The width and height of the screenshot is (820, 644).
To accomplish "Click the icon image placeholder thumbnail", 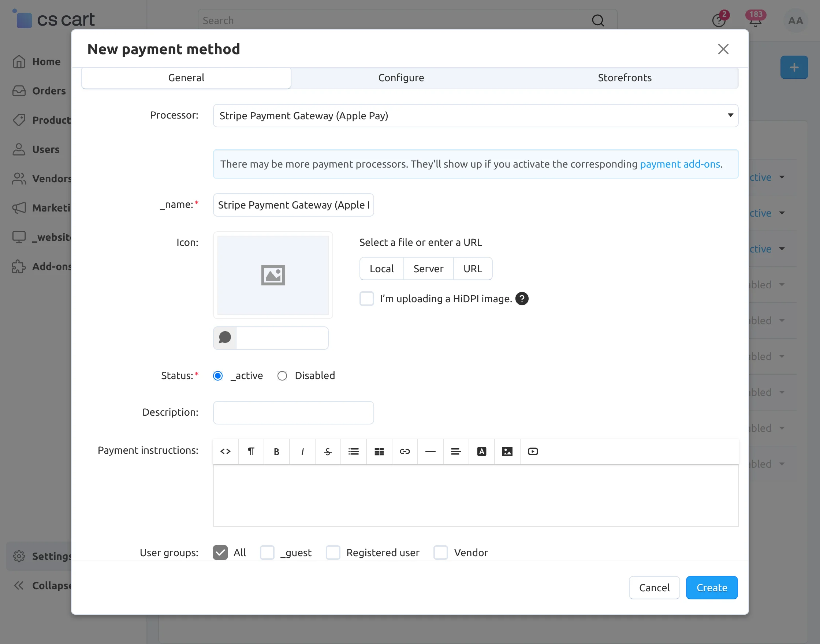I will coord(273,275).
